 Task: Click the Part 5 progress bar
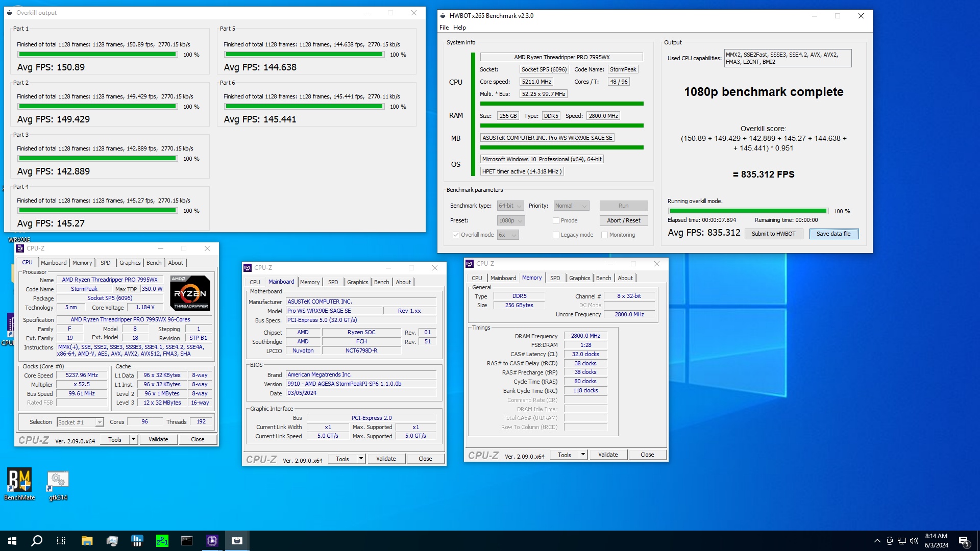pos(304,55)
